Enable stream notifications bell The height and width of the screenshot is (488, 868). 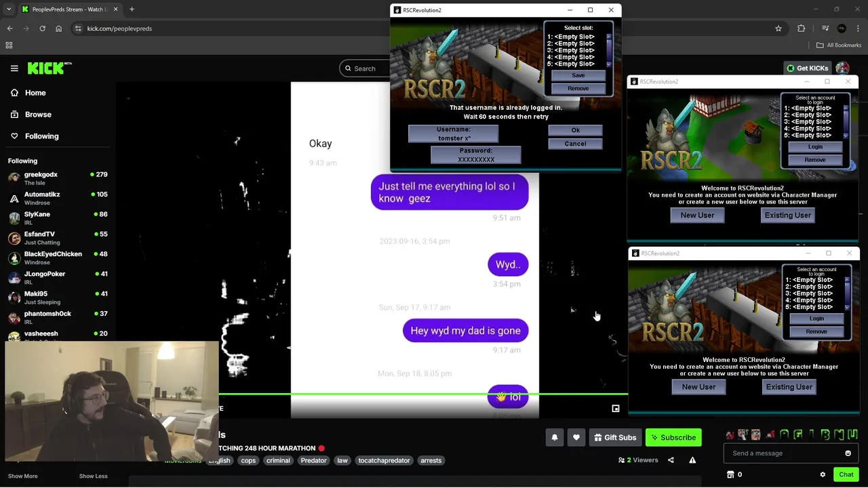coord(554,437)
